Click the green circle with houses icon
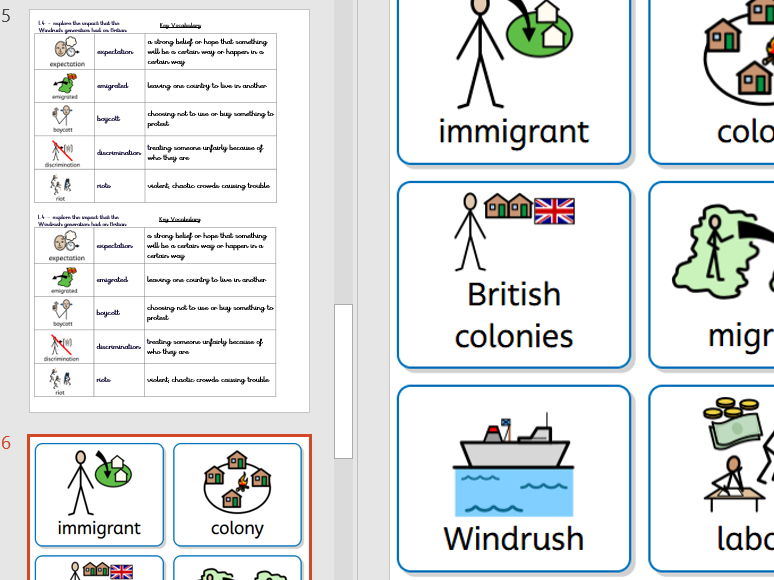 [540, 29]
